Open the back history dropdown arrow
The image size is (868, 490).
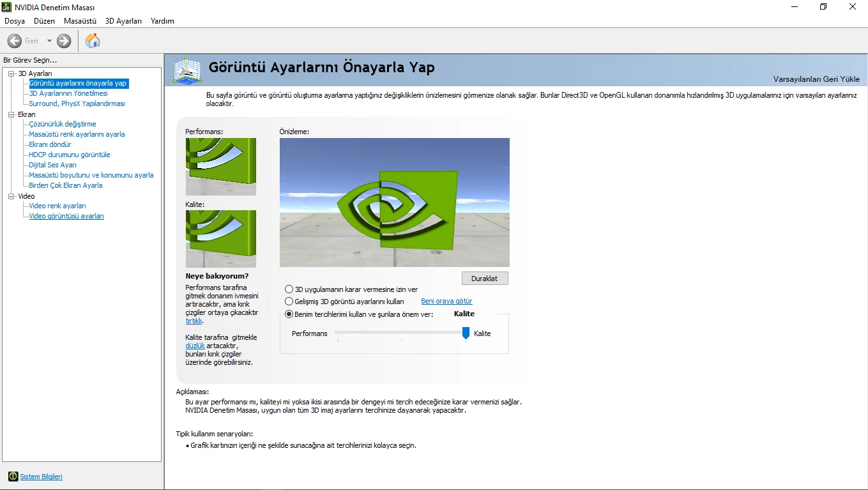tap(49, 41)
